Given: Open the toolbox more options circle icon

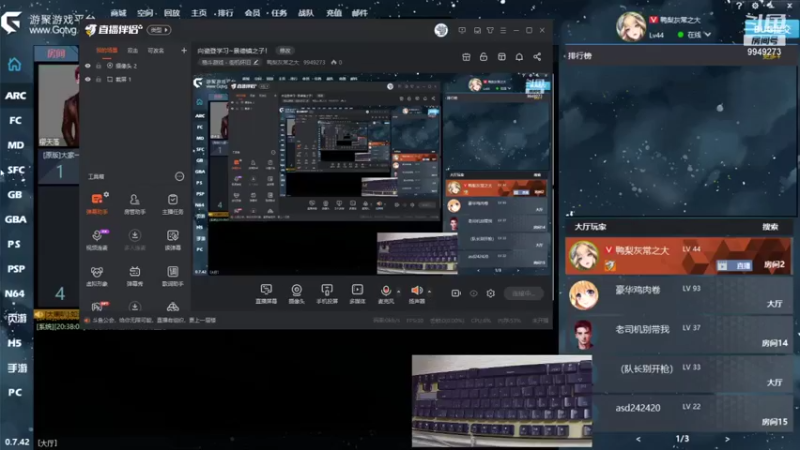Looking at the screenshot, I should 179,177.
